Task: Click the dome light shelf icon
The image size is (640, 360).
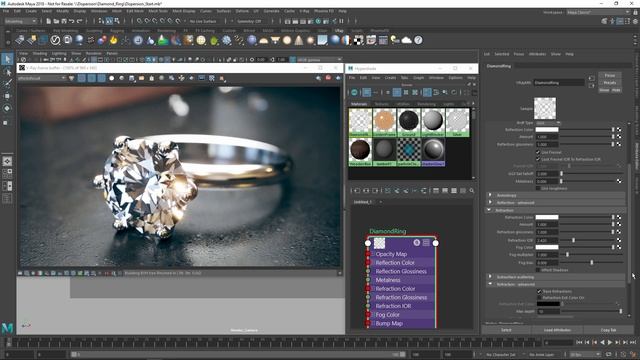Action: click(x=264, y=40)
